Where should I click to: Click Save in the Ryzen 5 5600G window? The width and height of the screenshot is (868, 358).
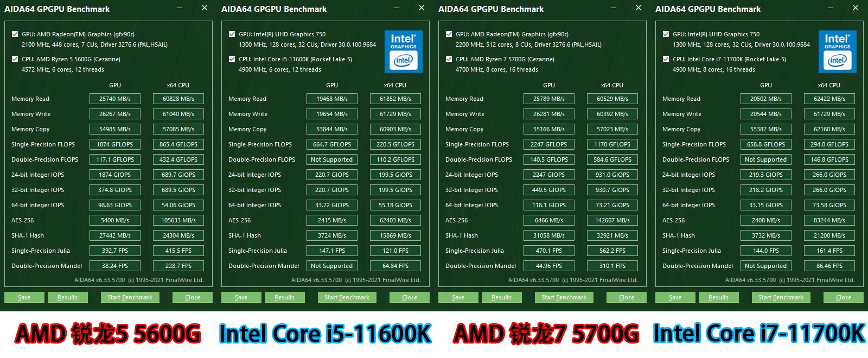(x=24, y=297)
